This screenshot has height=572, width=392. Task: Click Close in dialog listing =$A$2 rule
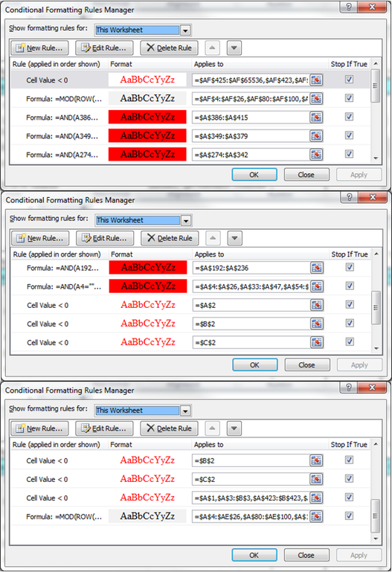[307, 364]
